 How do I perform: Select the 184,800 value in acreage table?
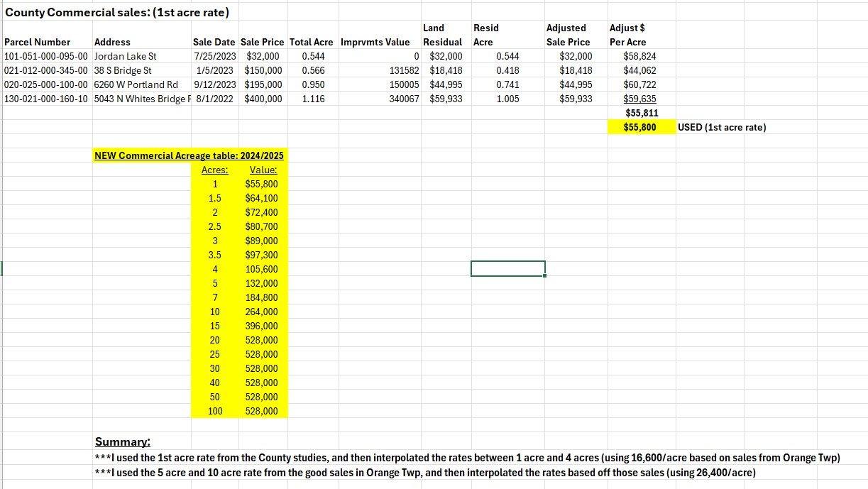[x=261, y=297]
